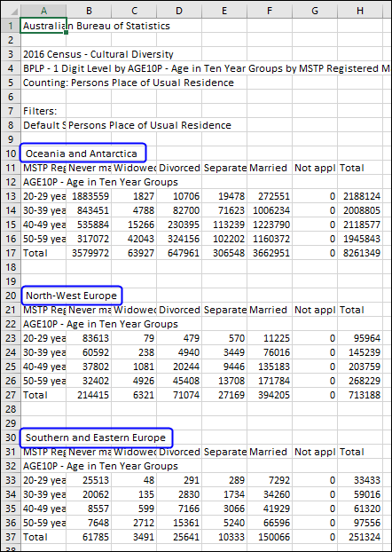Click '20-29 yea' label in row 13
The width and height of the screenshot is (392, 552).
pyautogui.click(x=43, y=196)
